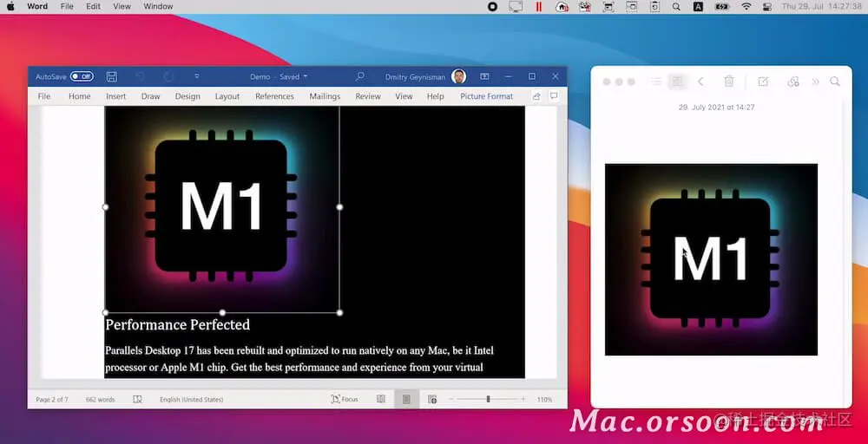The width and height of the screenshot is (868, 444).
Task: Switch to the Layout ribbon tab
Action: 227,96
